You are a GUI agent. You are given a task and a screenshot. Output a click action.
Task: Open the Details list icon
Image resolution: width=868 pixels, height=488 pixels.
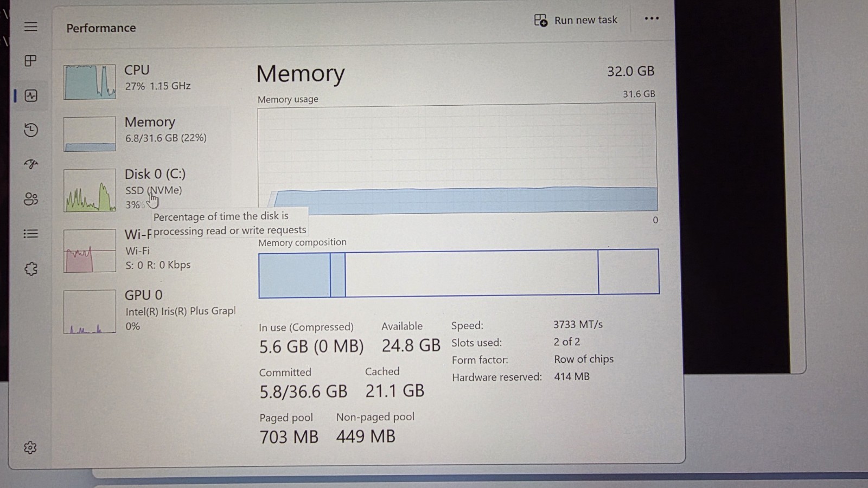31,234
